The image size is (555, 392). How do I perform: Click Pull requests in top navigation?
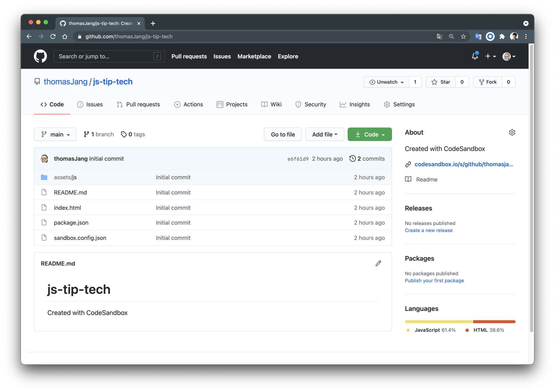(x=189, y=56)
